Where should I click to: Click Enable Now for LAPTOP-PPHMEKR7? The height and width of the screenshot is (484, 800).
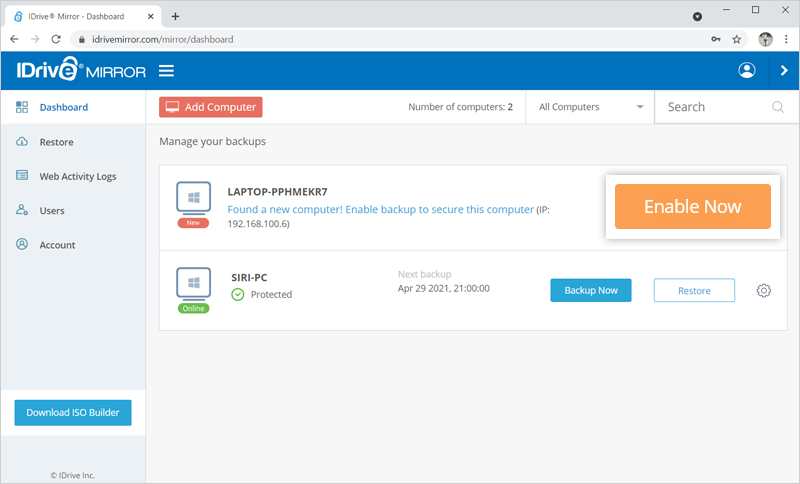click(x=692, y=207)
